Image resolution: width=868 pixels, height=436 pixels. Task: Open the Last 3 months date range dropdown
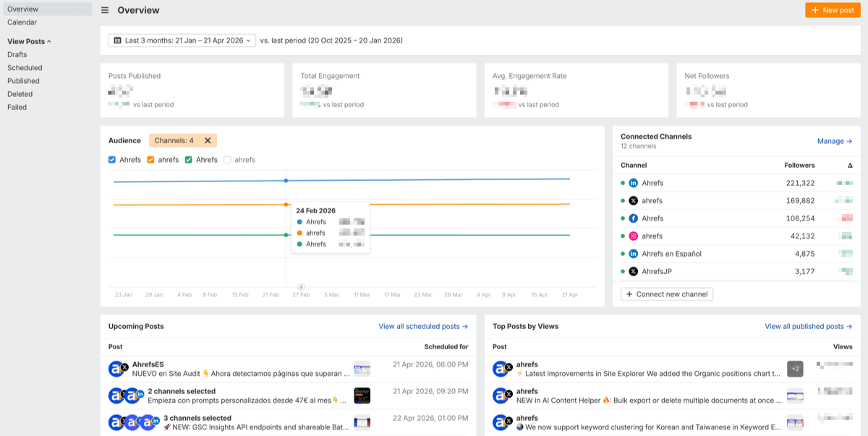[182, 40]
